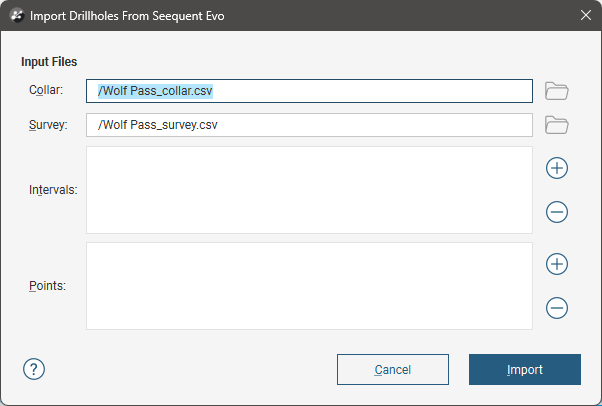Click the application icon in the title bar
This screenshot has height=406, width=602.
tap(17, 15)
